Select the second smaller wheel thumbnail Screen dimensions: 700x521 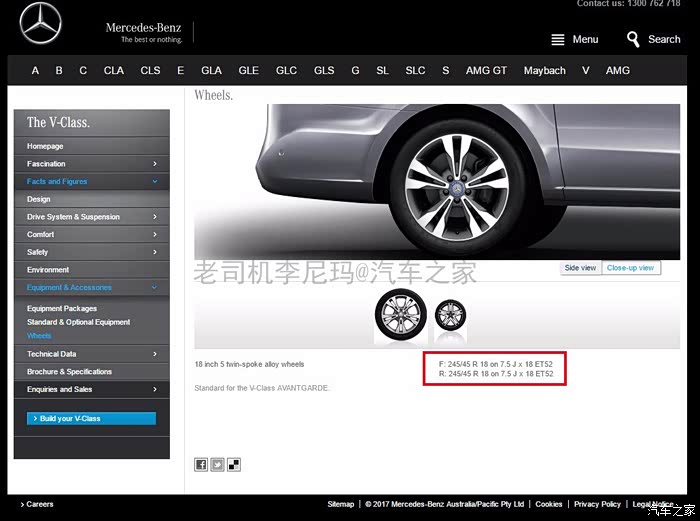click(x=450, y=320)
